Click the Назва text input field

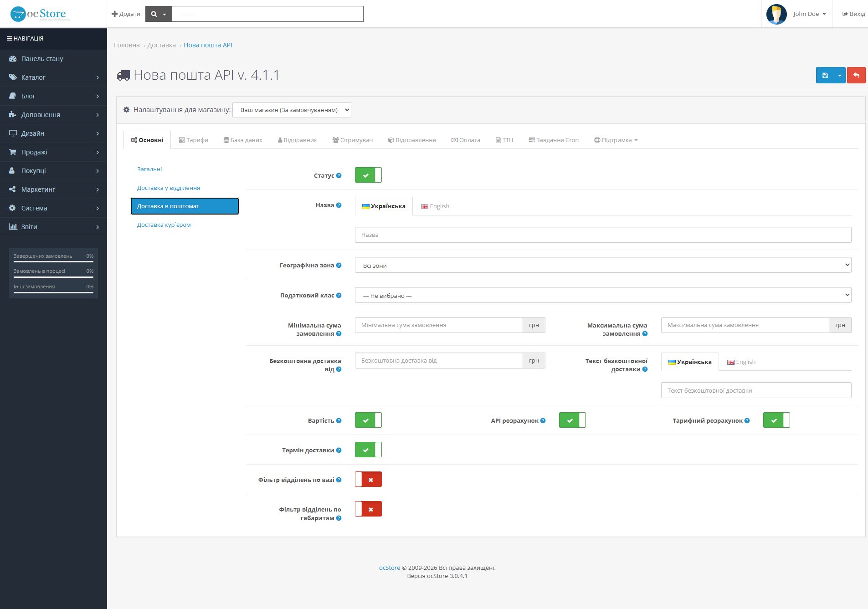click(x=603, y=235)
